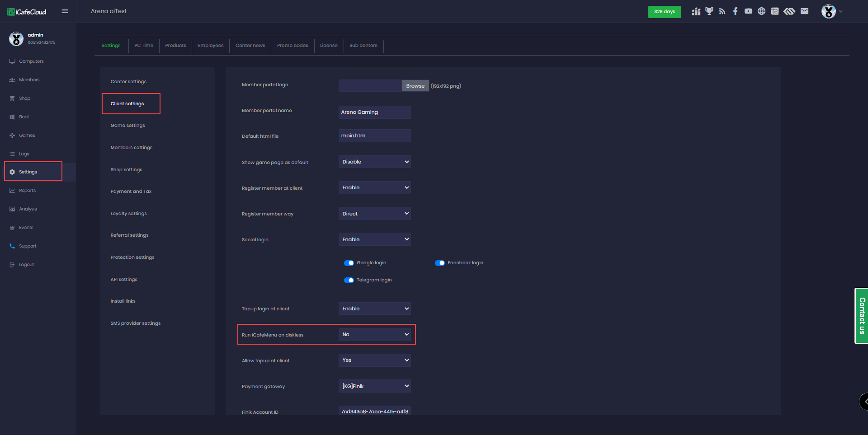Click the trophy icon in top bar
The image size is (868, 435).
[x=709, y=11]
